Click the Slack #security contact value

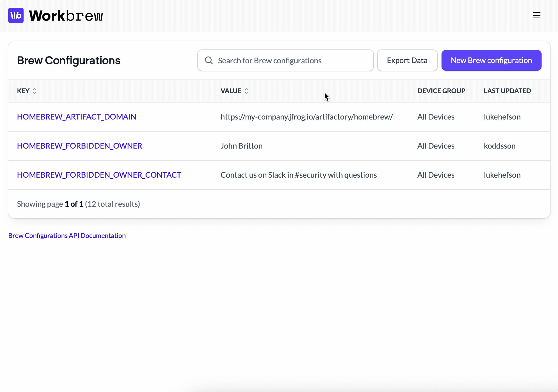(298, 175)
